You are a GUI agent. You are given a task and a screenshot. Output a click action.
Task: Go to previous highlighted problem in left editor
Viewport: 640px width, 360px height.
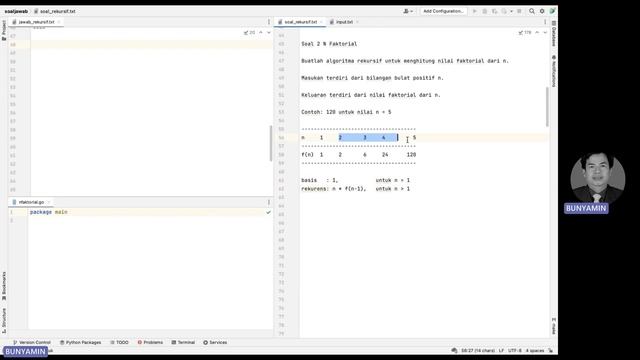tap(261, 32)
